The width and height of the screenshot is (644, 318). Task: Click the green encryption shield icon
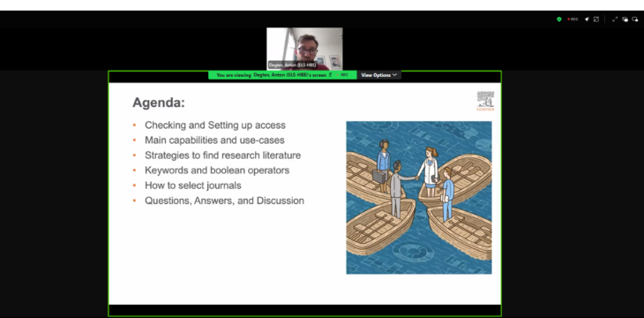tap(559, 19)
